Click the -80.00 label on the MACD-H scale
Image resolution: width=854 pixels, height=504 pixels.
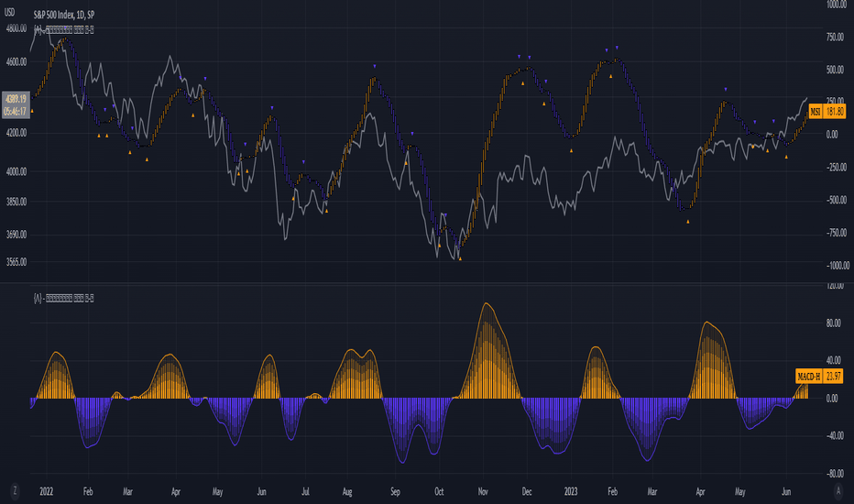[835, 474]
